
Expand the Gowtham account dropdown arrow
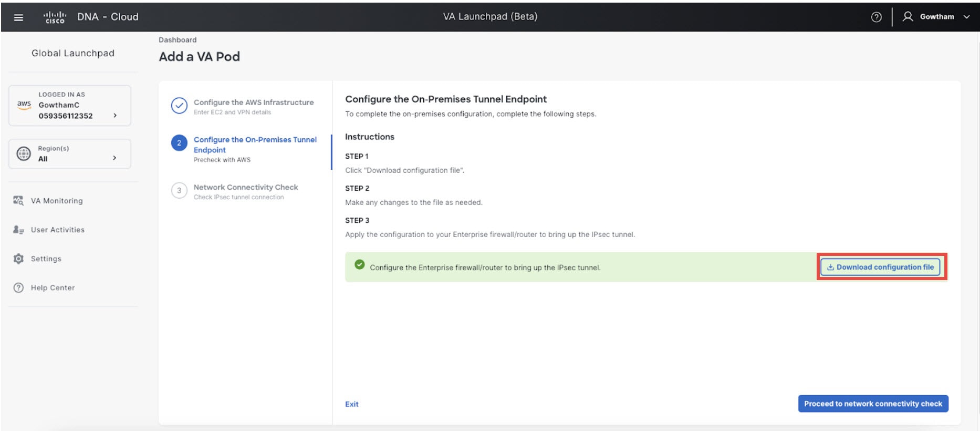[966, 17]
